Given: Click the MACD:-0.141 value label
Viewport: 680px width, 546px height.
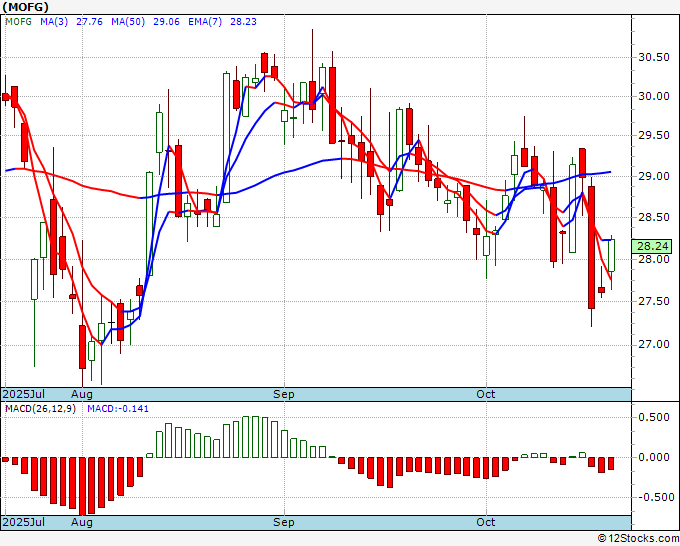Looking at the screenshot, I should (x=118, y=409).
